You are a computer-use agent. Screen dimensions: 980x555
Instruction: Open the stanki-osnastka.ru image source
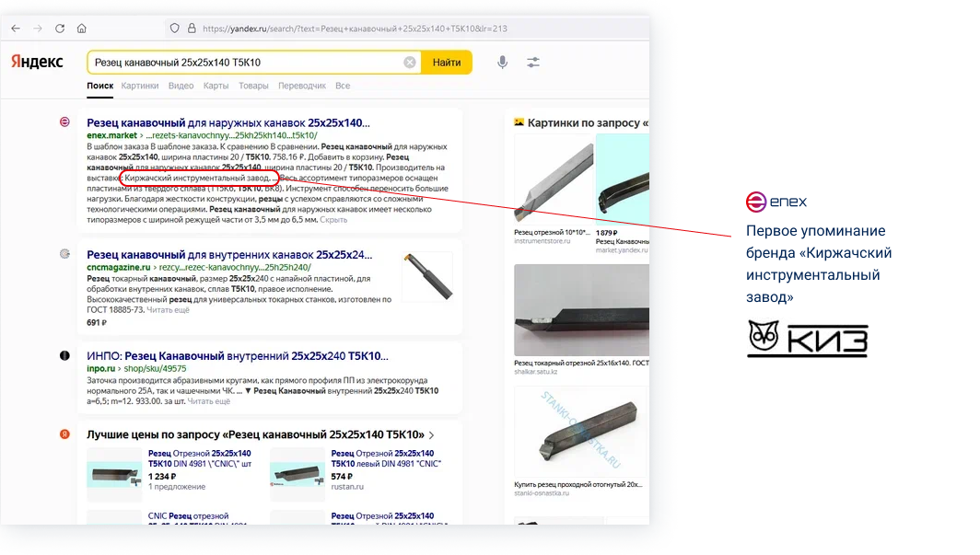[542, 493]
